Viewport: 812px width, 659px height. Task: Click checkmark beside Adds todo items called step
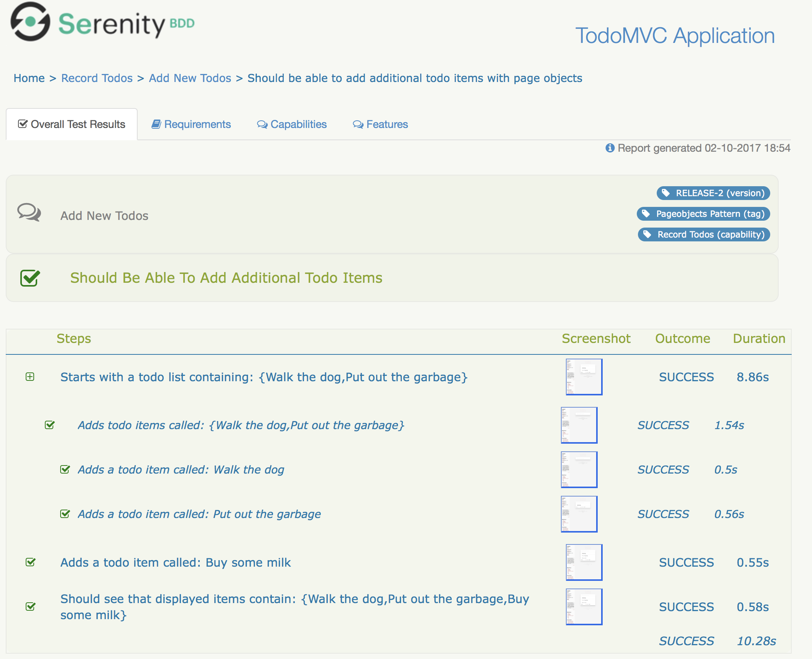(50, 425)
